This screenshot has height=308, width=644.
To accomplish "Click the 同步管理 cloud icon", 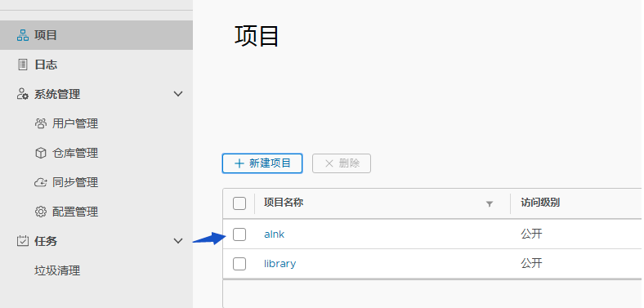I will click(x=41, y=182).
